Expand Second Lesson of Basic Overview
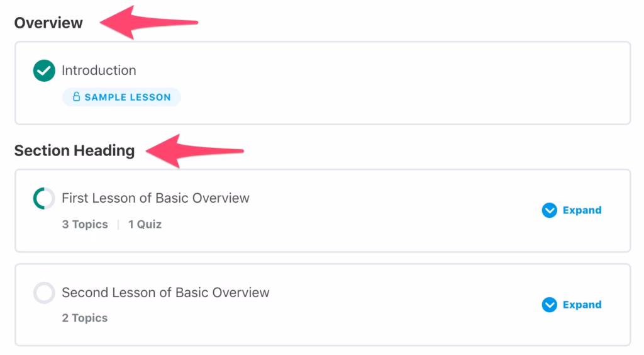Image resolution: width=644 pixels, height=355 pixels. tap(572, 305)
